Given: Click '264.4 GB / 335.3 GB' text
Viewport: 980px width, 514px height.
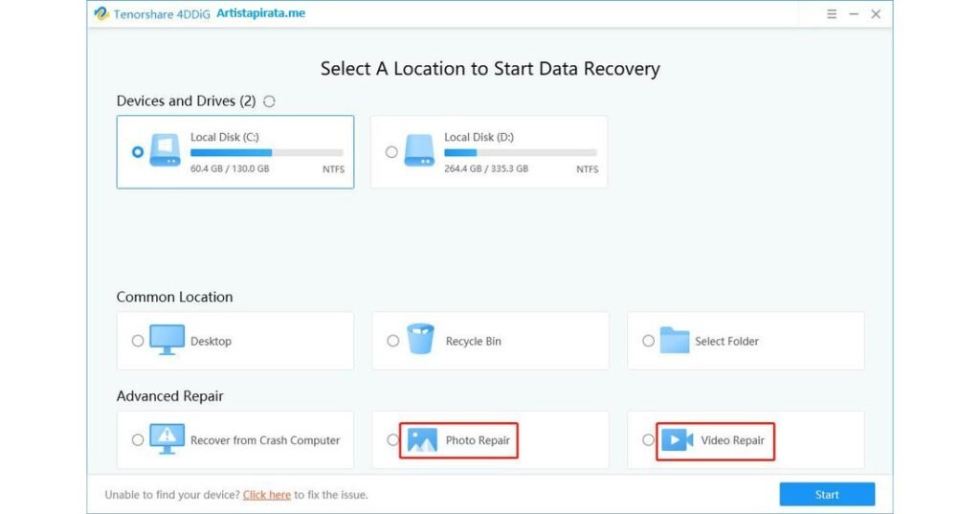Looking at the screenshot, I should click(x=486, y=168).
